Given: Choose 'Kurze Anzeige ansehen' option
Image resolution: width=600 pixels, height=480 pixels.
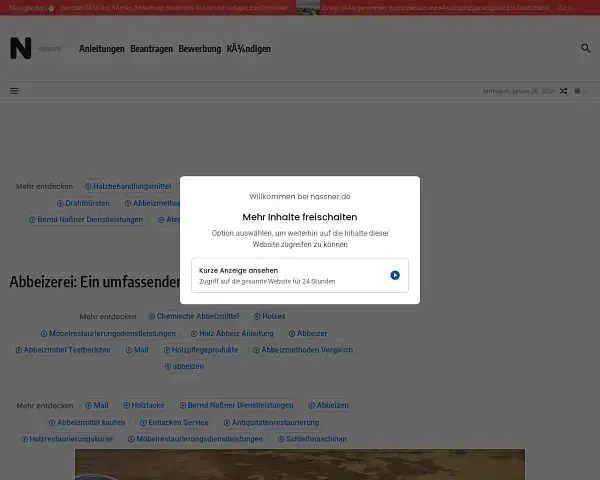Looking at the screenshot, I should [x=299, y=275].
